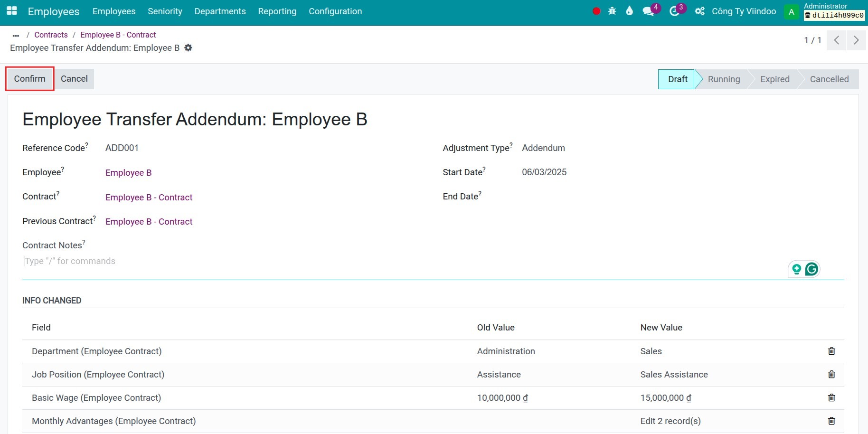Click the Start Date value 06/03/2025
The width and height of the screenshot is (868, 434).
[544, 172]
